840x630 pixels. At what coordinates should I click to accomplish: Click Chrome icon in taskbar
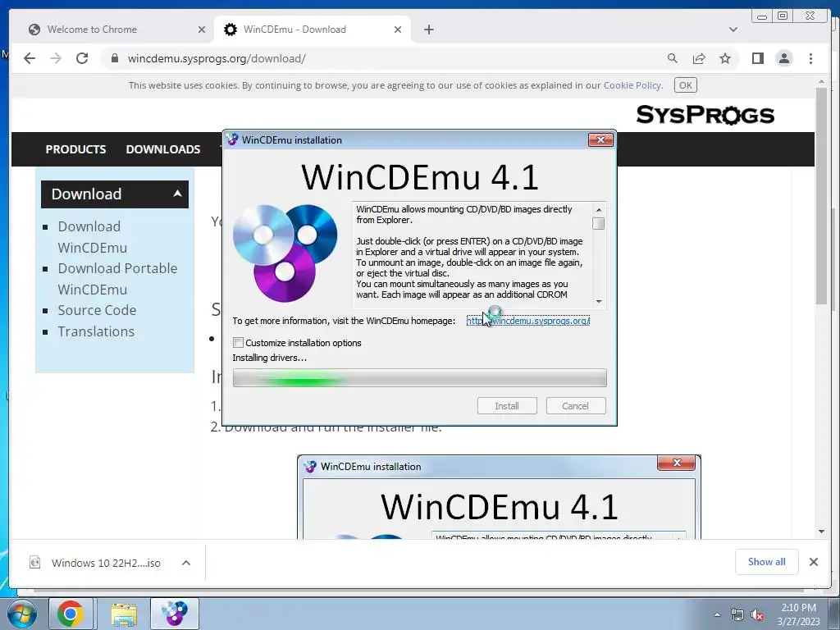[x=71, y=614]
